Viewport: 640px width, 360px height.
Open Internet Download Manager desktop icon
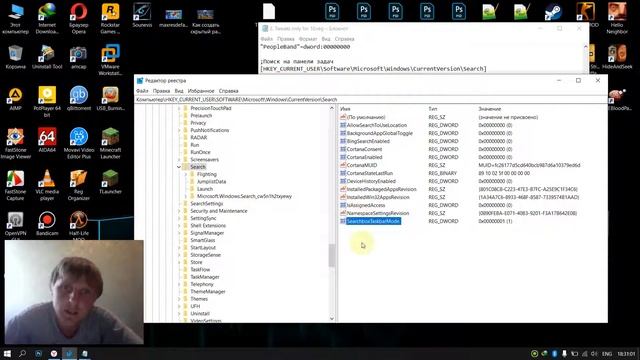coord(47,18)
